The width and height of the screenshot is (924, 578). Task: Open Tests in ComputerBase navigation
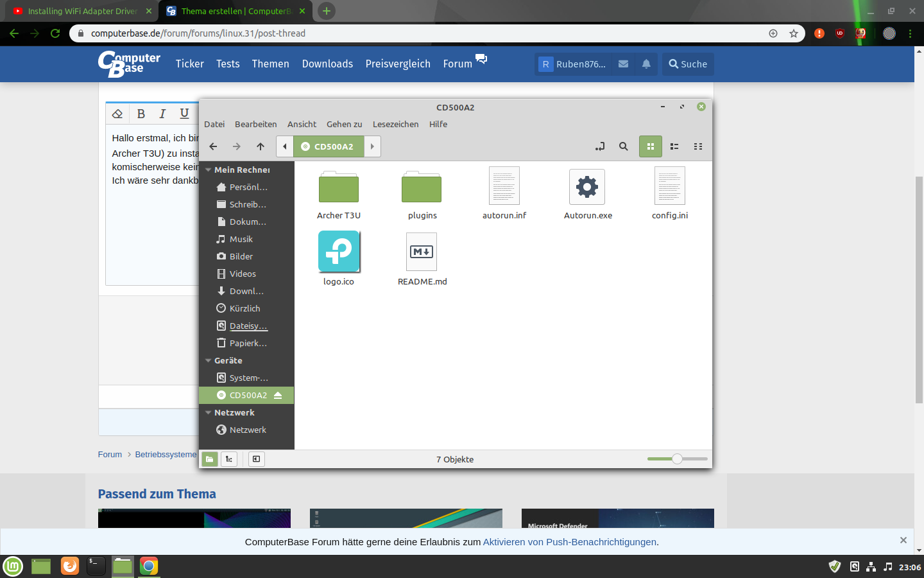tap(228, 64)
